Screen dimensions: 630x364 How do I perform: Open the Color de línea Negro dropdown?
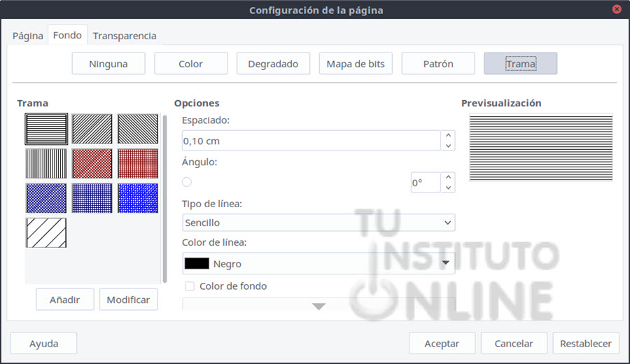click(x=318, y=264)
